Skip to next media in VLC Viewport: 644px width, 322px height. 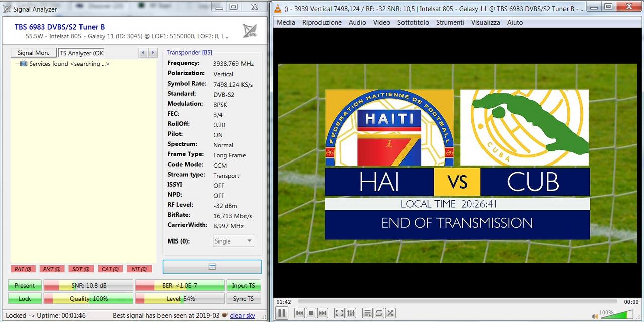click(x=323, y=313)
